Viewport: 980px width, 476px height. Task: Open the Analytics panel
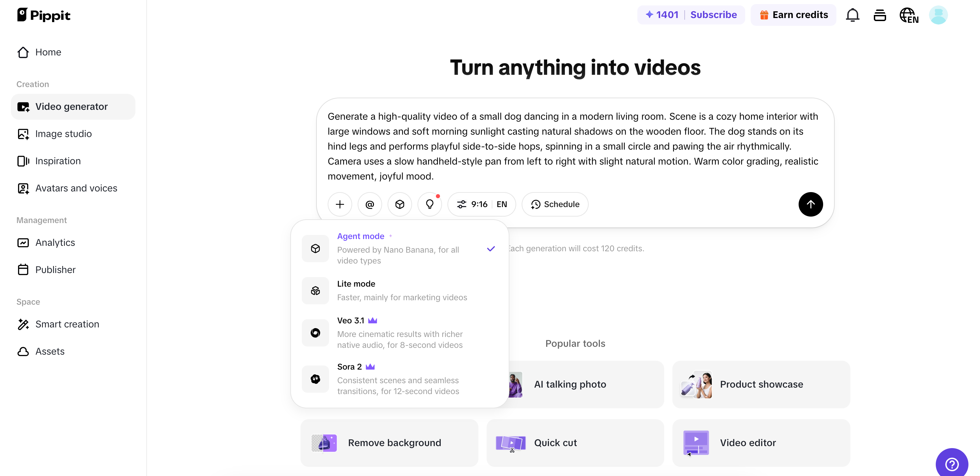click(55, 242)
